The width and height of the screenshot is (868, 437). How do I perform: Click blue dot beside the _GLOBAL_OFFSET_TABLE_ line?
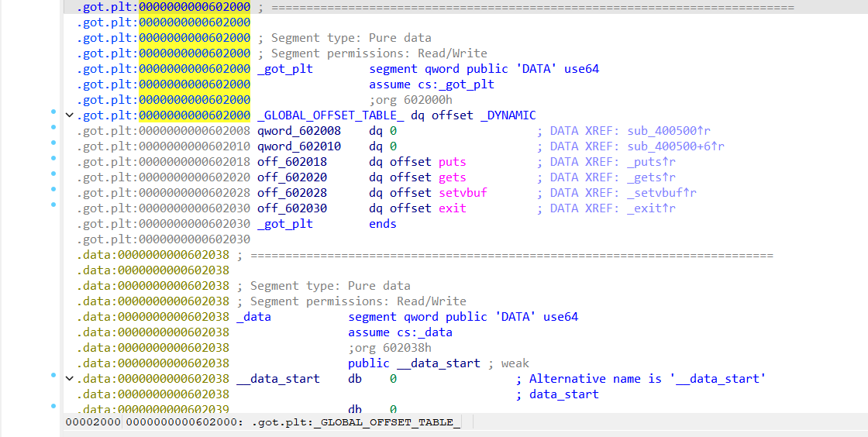click(x=53, y=112)
